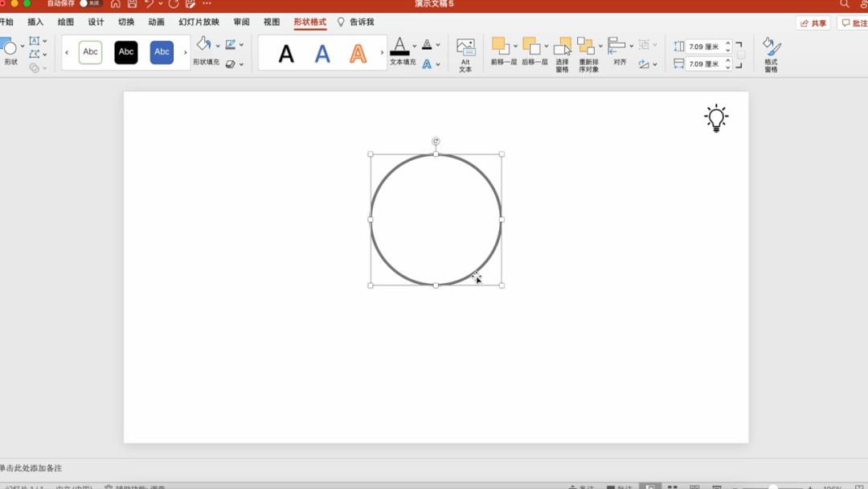868x489 pixels.
Task: Open the 动画 tab
Action: (x=156, y=23)
